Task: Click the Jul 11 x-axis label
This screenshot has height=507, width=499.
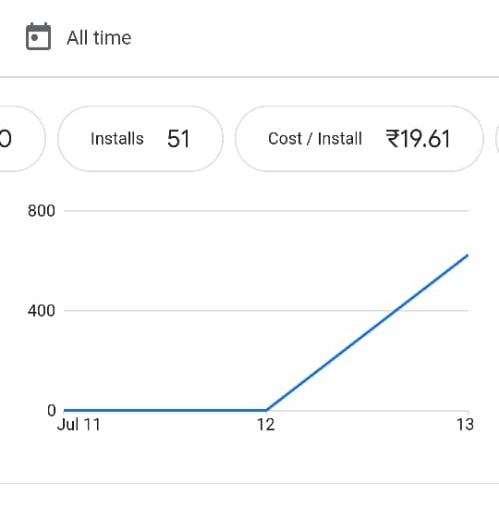Action: coord(79,425)
